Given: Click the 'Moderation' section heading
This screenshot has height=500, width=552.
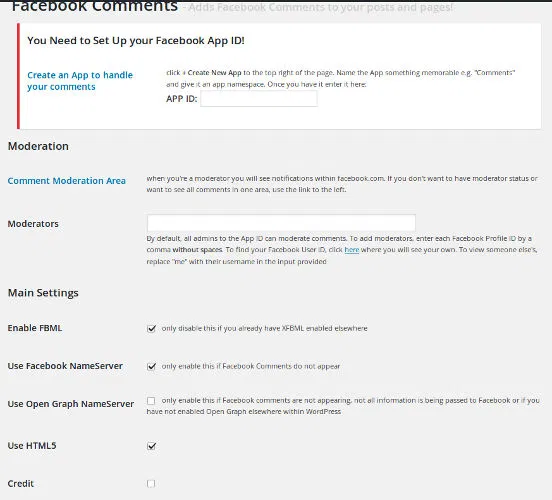Looking at the screenshot, I should (38, 146).
